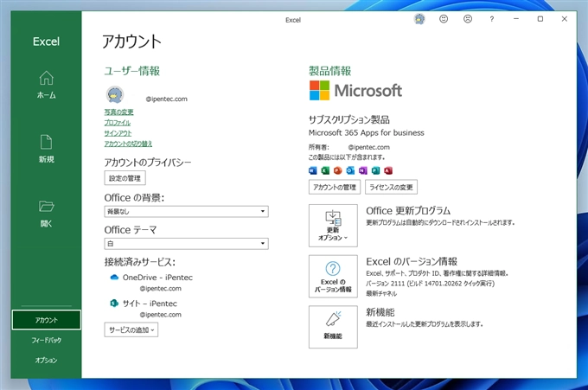Open the Home (ホーム) sidebar icon
Screen dimensions: 588x390
[46, 85]
